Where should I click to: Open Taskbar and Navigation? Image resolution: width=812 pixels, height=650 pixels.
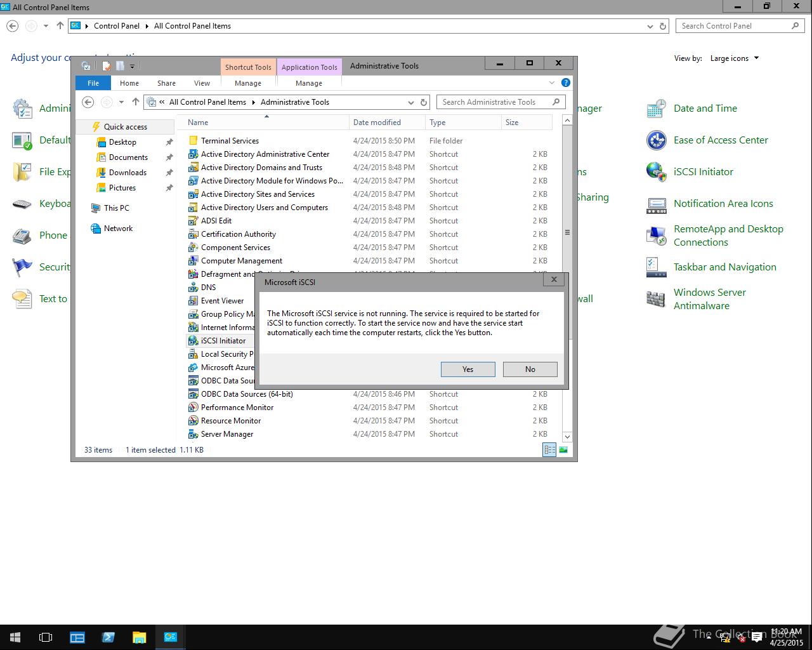click(x=711, y=267)
